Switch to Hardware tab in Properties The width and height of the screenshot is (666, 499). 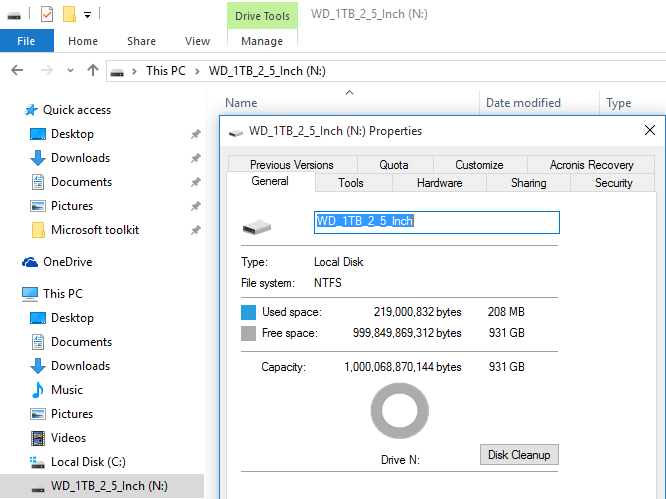point(440,183)
